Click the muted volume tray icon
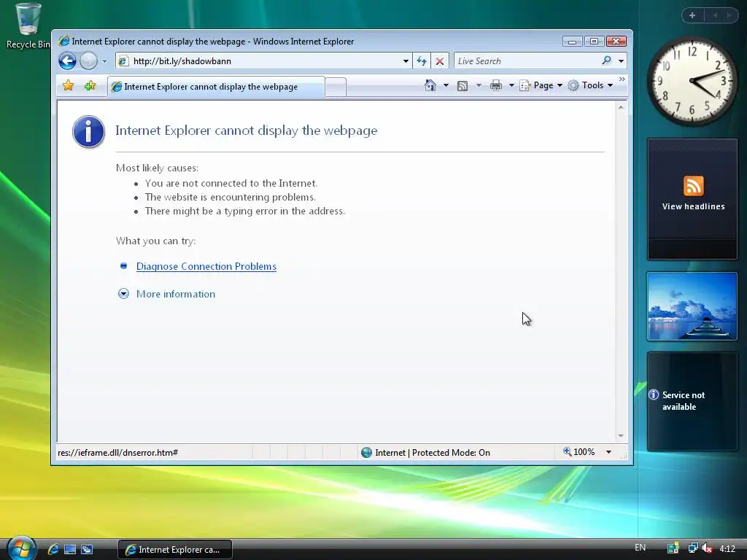The width and height of the screenshot is (747, 560). coord(707,548)
